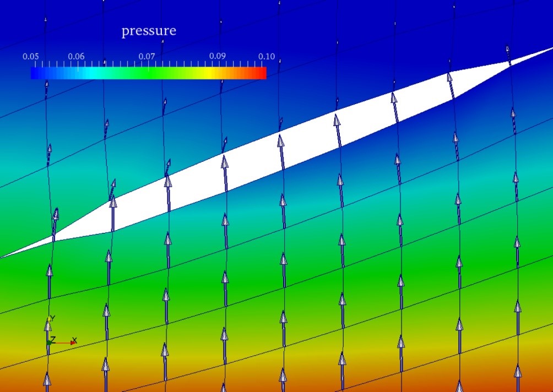Click the 0.06 legend label
The height and width of the screenshot is (392, 553).
(x=76, y=56)
